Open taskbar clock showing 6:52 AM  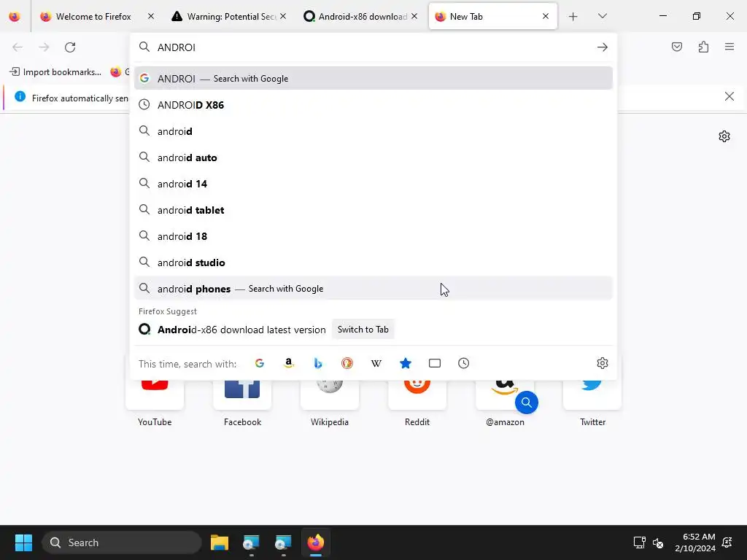tap(695, 542)
